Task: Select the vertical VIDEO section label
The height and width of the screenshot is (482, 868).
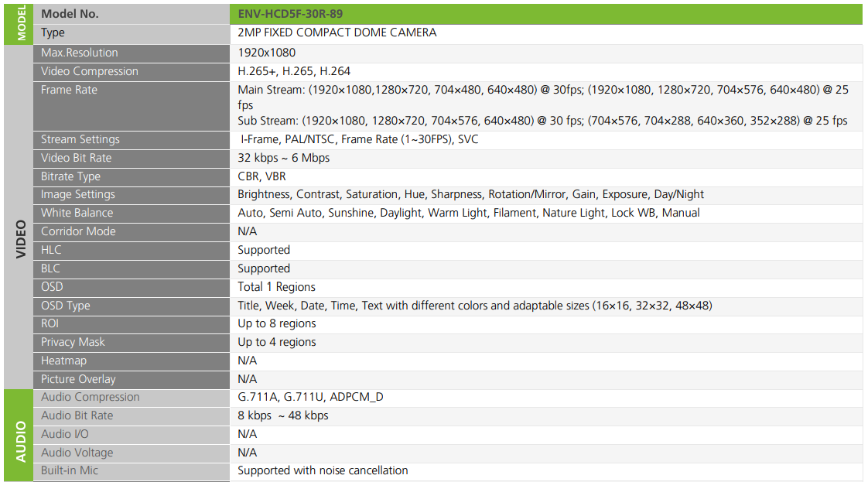Action: pyautogui.click(x=21, y=240)
